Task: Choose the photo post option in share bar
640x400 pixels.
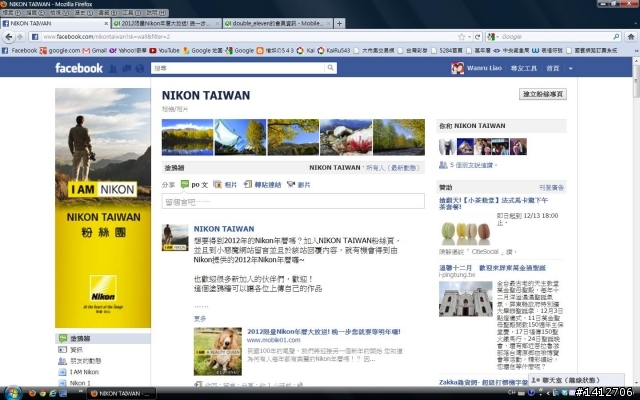Action: tap(225, 184)
